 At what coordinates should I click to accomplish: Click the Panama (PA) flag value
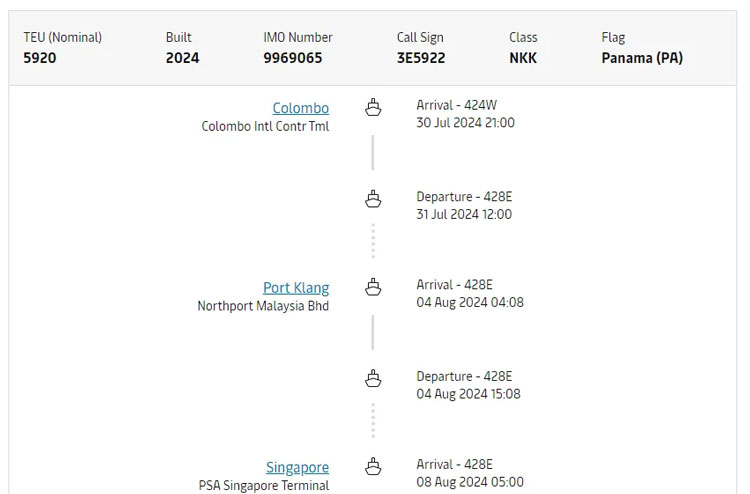coord(642,58)
